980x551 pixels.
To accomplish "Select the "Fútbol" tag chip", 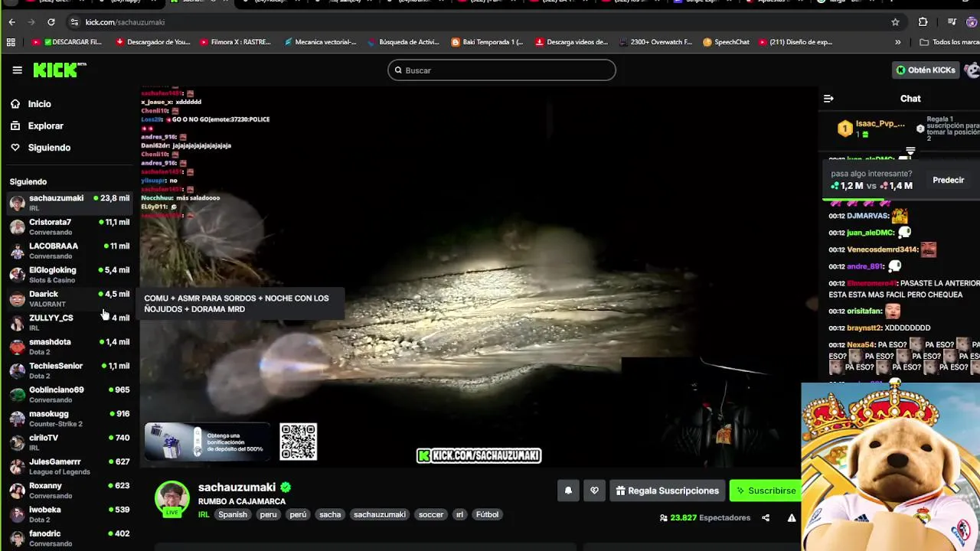I will click(488, 515).
